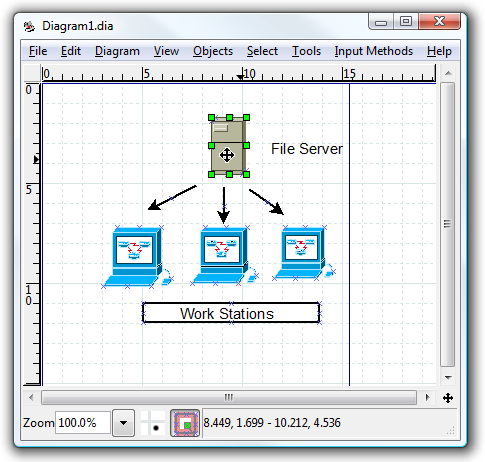Screen dimensions: 485x462
Task: Click the scroll right arrow
Action: [427, 397]
